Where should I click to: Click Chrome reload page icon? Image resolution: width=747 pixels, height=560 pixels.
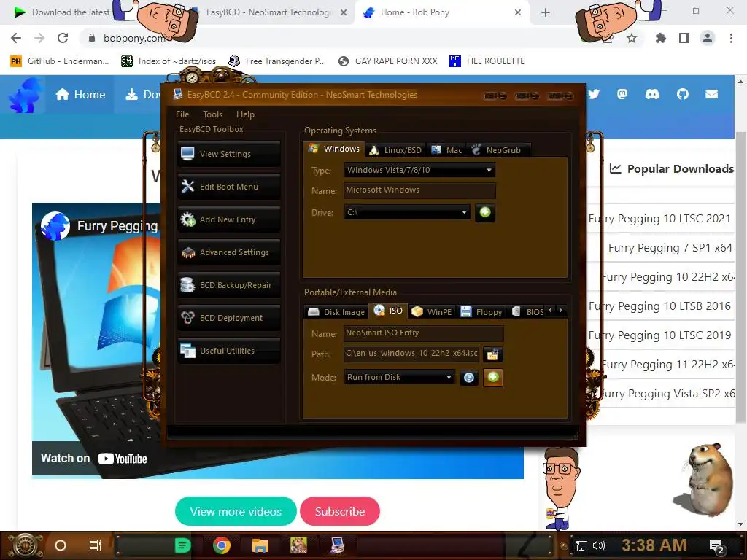point(63,38)
